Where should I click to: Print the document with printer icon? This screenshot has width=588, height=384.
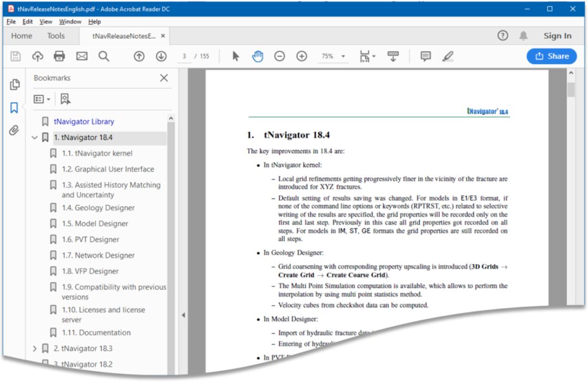pyautogui.click(x=59, y=56)
